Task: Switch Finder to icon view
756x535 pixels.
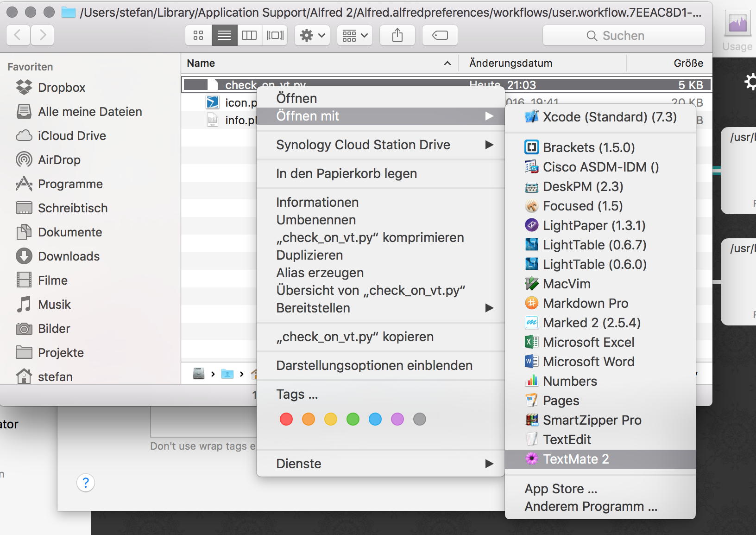Action: (198, 35)
